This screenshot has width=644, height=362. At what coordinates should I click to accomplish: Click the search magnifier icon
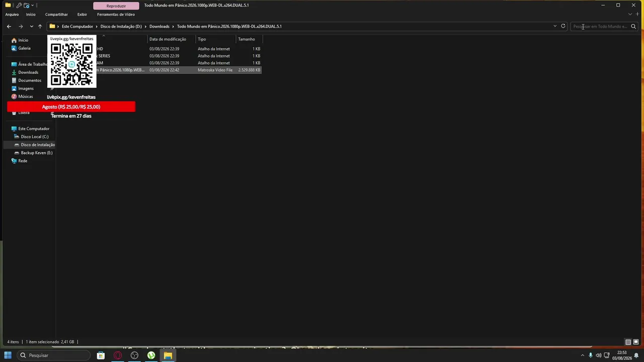point(633,26)
